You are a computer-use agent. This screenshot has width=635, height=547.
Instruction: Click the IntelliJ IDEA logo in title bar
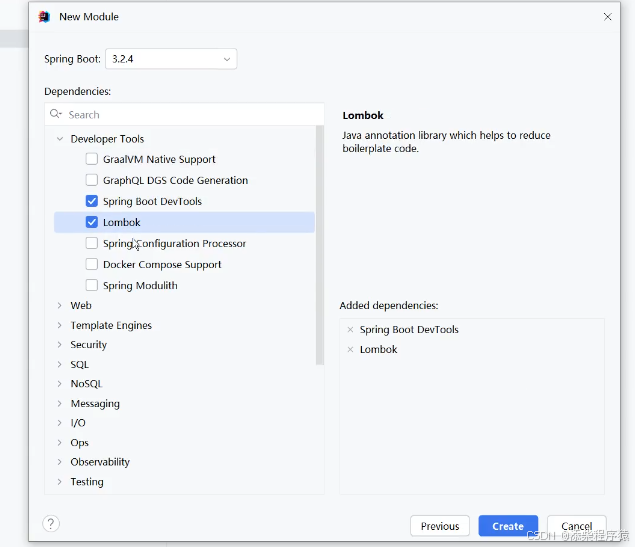click(44, 17)
